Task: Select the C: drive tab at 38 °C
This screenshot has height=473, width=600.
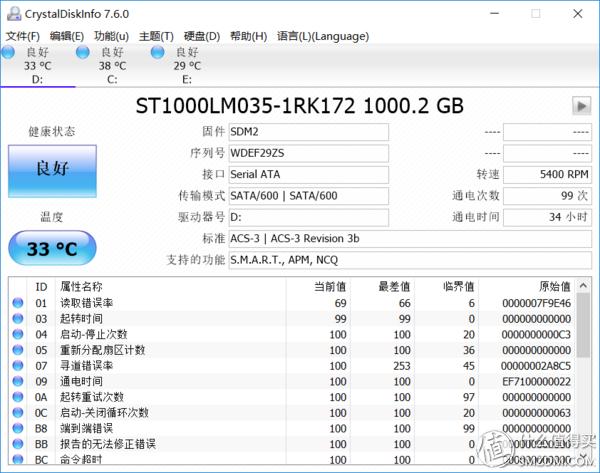Action: (x=112, y=65)
